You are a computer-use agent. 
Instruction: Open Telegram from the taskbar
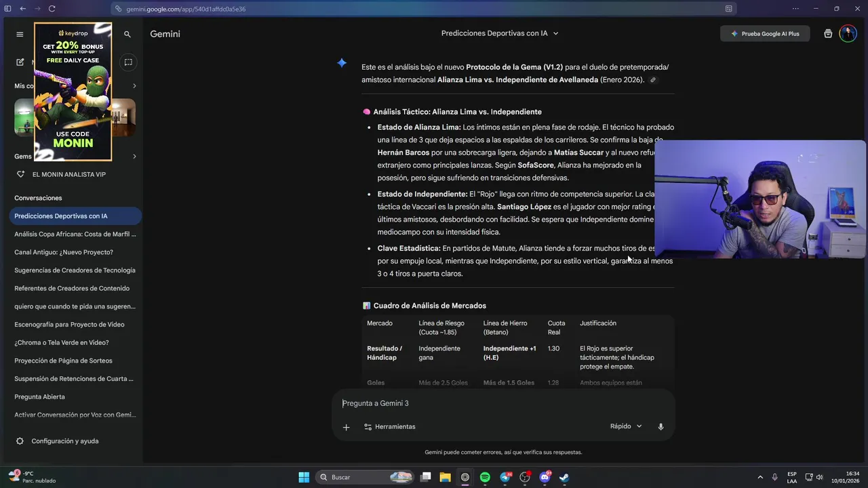(505, 477)
